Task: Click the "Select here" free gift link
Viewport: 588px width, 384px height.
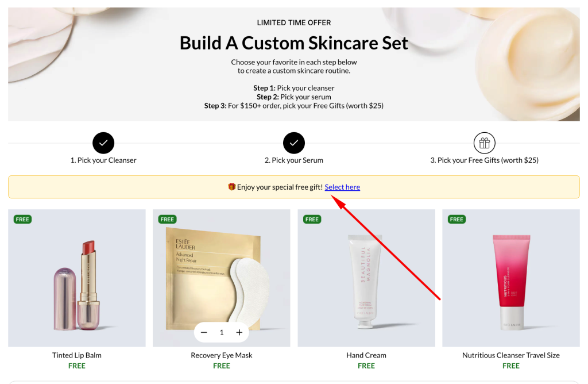Action: click(x=342, y=187)
